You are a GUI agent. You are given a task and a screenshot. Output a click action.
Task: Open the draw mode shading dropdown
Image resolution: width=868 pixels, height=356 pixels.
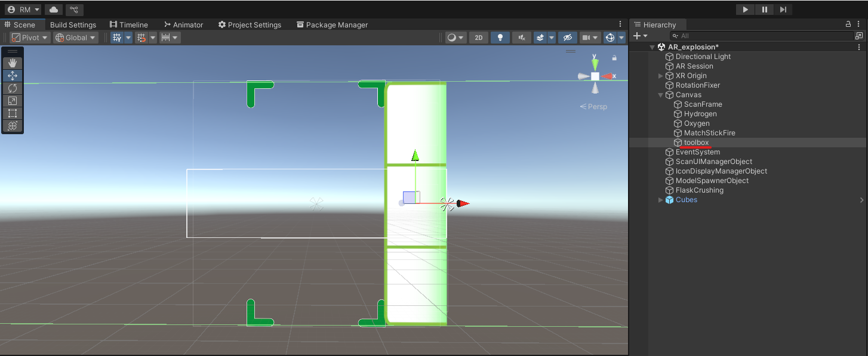pyautogui.click(x=456, y=38)
